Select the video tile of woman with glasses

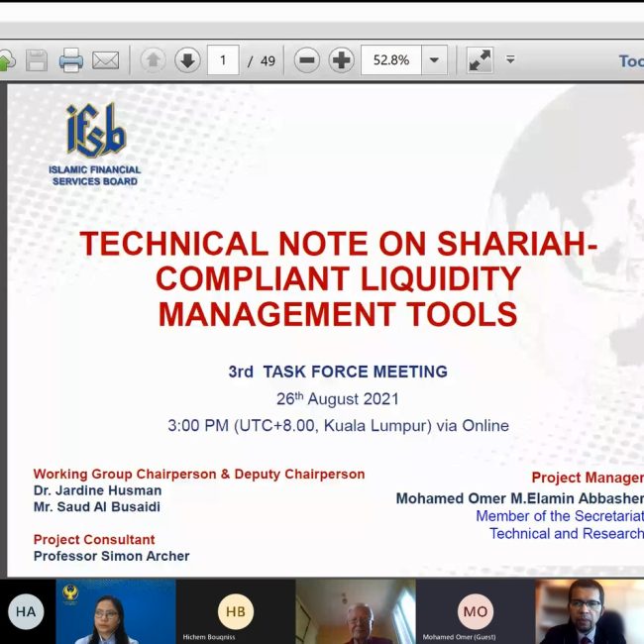click(x=116, y=611)
